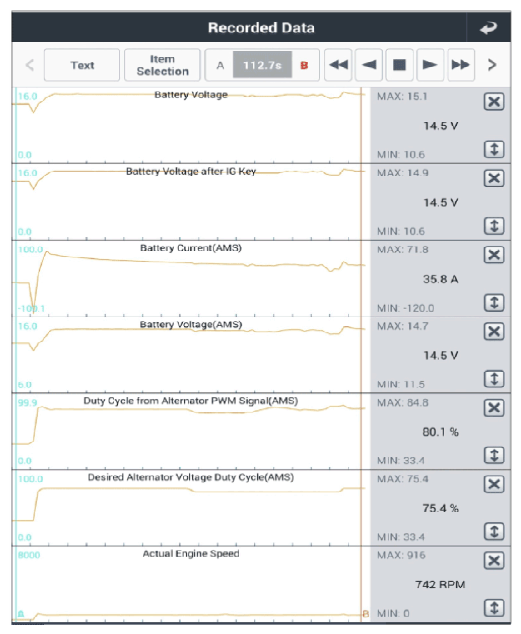Remove the Battery Current(AMS) graph

click(494, 255)
